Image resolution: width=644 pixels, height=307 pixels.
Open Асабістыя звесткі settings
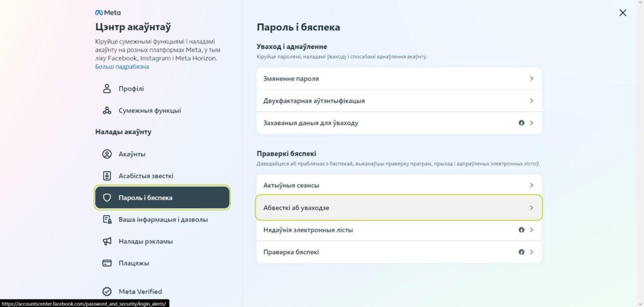(x=162, y=176)
